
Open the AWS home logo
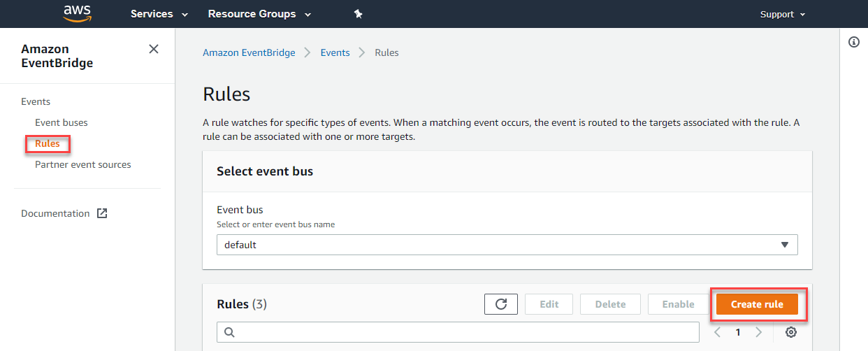coord(77,13)
